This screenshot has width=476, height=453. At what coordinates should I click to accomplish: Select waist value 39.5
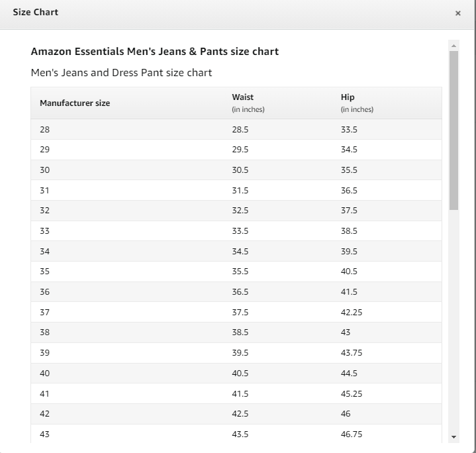(x=240, y=352)
